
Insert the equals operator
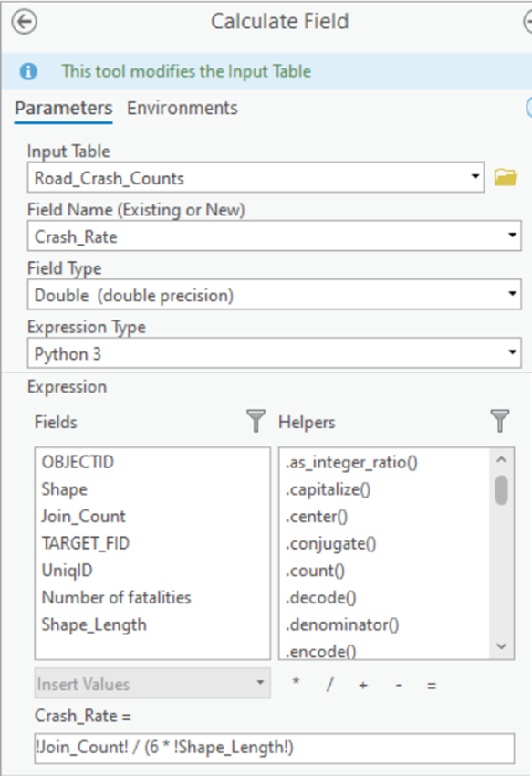coord(432,686)
